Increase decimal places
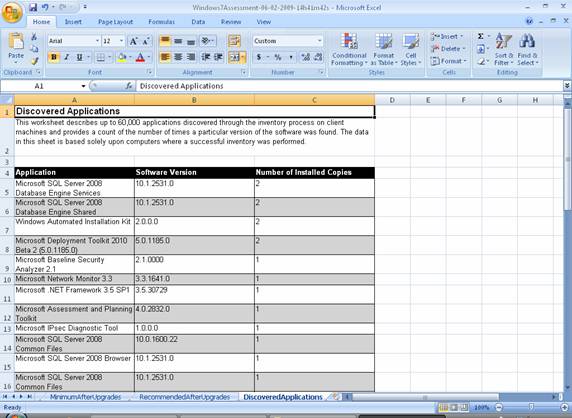 point(306,57)
